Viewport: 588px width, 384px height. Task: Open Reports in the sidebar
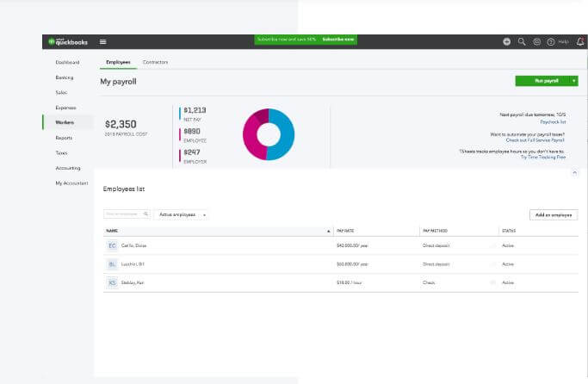64,138
